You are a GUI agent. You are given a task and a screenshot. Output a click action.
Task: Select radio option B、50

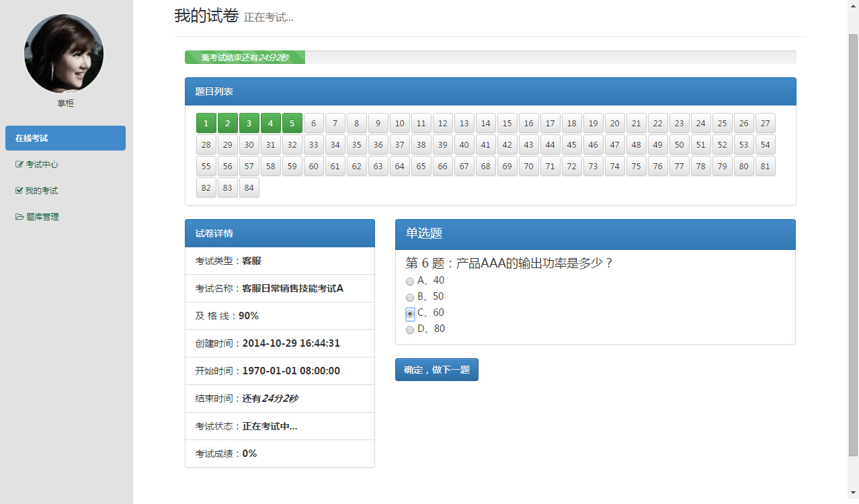410,298
